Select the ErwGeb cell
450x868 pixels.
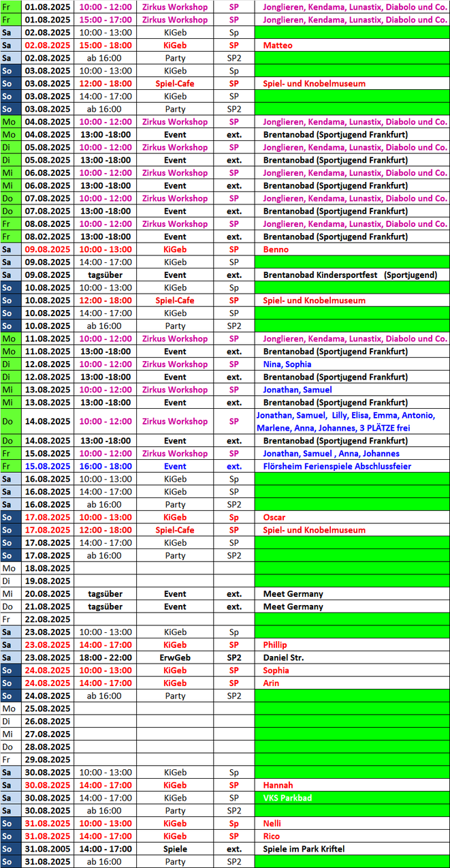175,657
